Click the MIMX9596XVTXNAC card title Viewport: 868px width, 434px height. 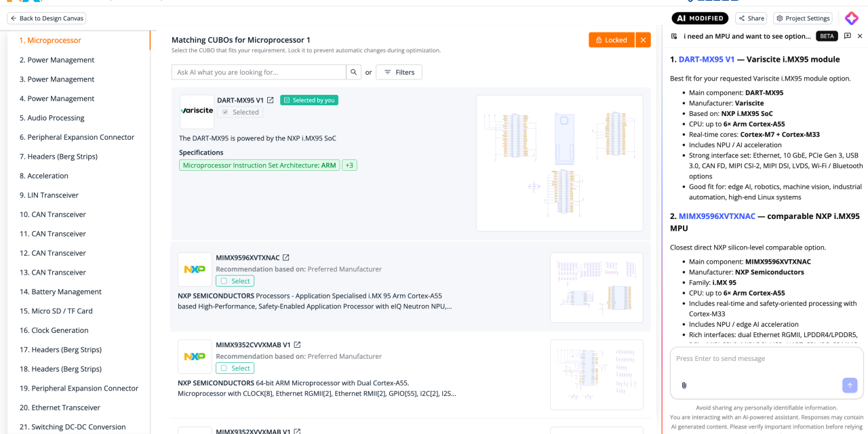pos(248,258)
